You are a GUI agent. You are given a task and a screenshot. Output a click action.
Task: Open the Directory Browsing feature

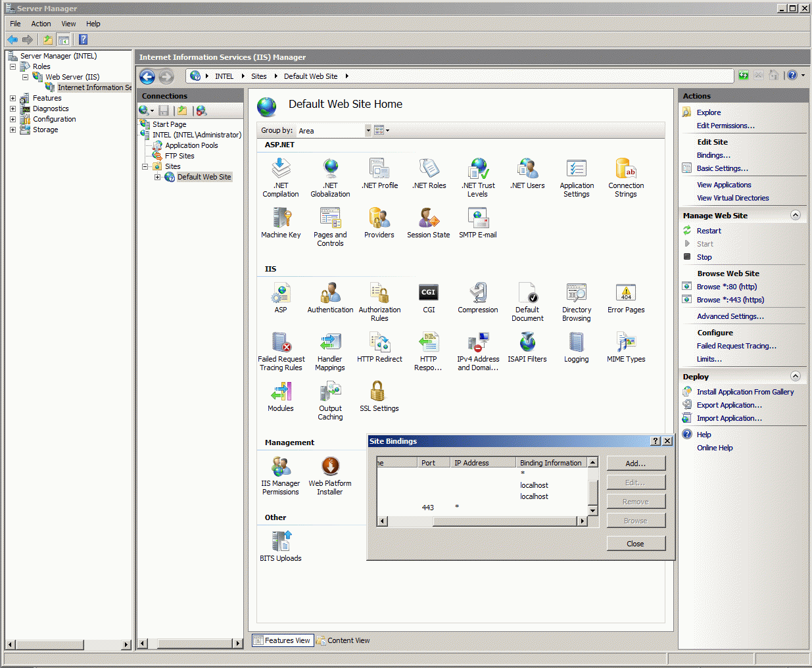click(577, 302)
